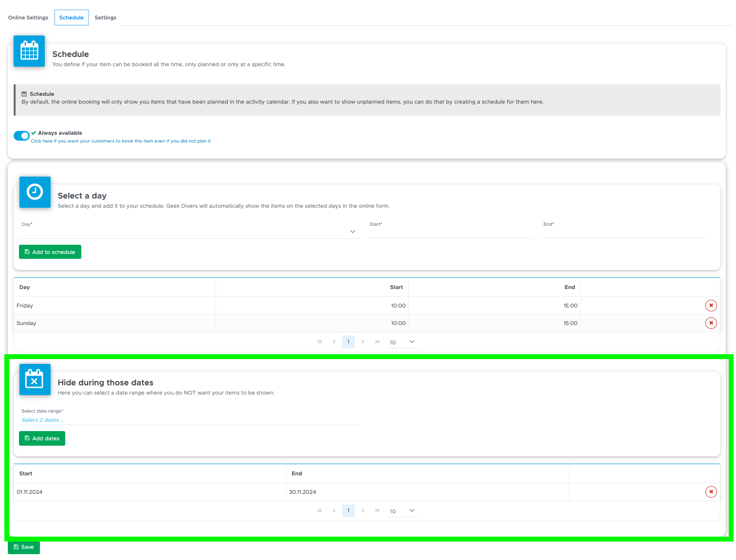Go to next page of day schedule table
736x560 pixels.
point(363,342)
